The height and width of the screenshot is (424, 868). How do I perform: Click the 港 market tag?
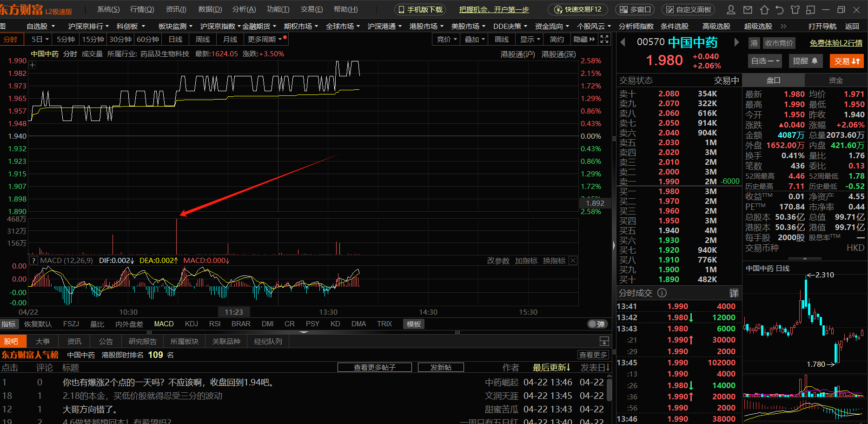click(754, 43)
